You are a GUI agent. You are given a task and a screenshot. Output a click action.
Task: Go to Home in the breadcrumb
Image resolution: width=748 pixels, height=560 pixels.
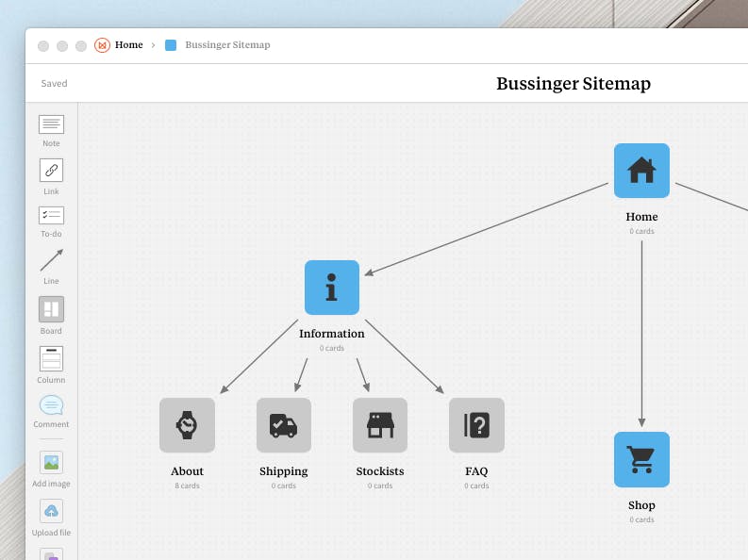[x=129, y=45]
